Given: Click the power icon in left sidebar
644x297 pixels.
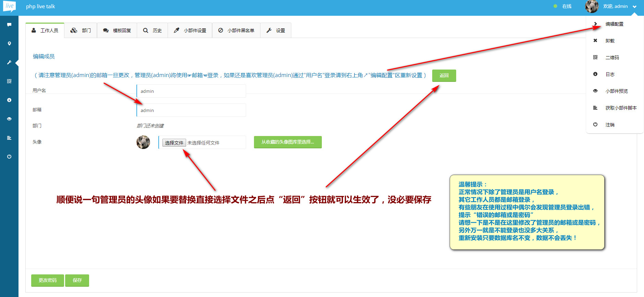Looking at the screenshot, I should click(x=9, y=157).
